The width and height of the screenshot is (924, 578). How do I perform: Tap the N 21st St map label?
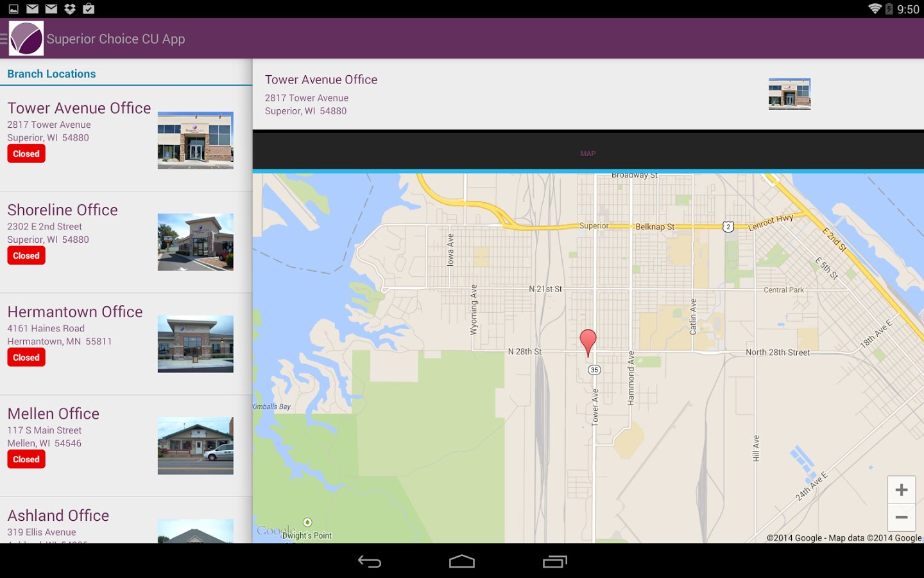[x=545, y=289]
